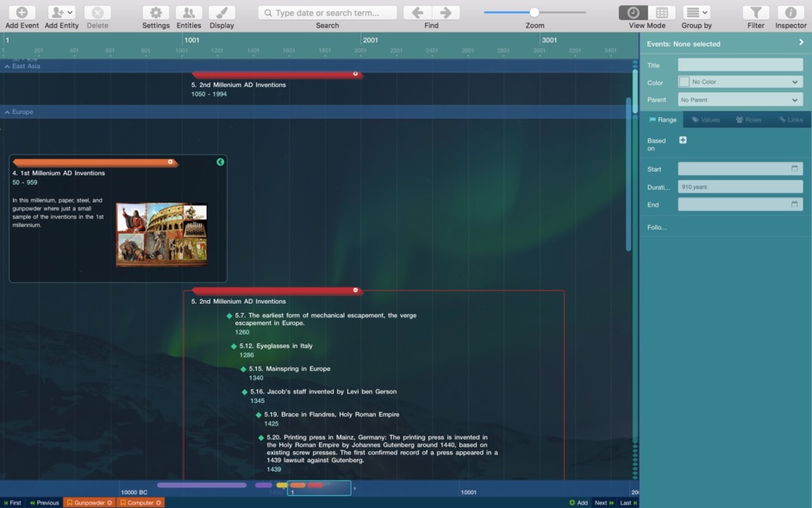Add a new bookmark with the green Add button
The height and width of the screenshot is (508, 812).
tap(573, 502)
